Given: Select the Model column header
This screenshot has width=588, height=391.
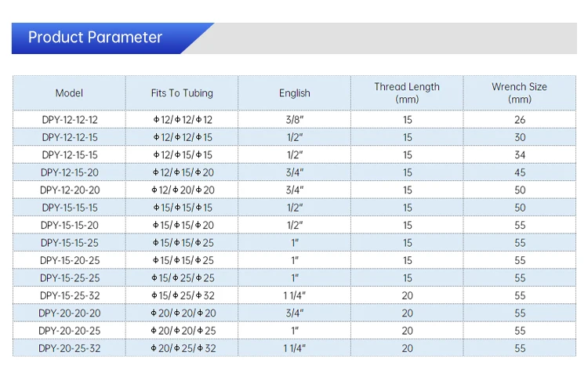Looking at the screenshot, I should [69, 93].
